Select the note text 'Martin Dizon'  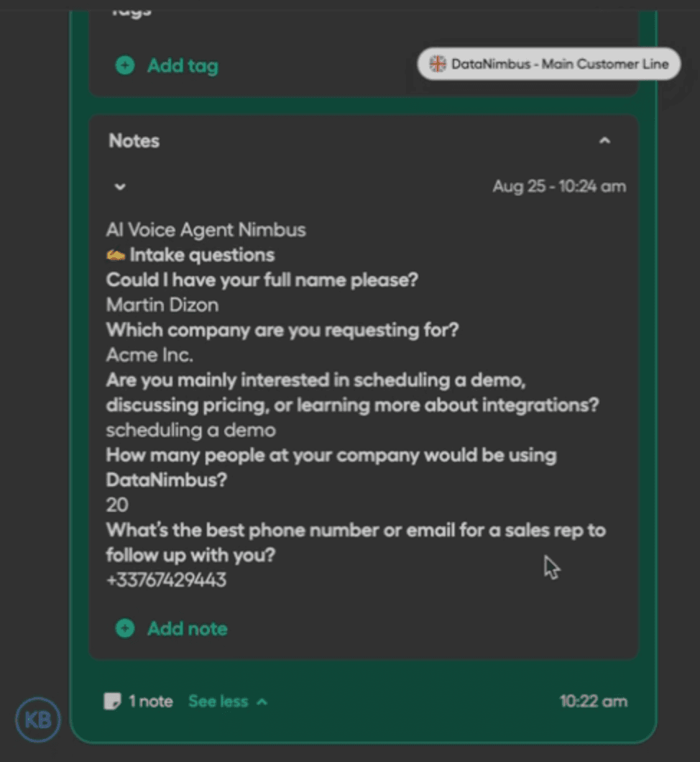click(161, 305)
